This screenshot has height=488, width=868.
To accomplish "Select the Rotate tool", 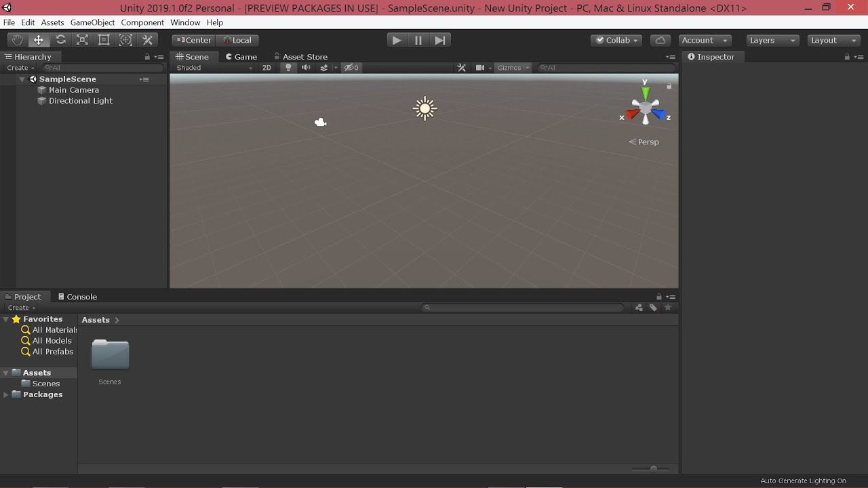I will point(60,39).
